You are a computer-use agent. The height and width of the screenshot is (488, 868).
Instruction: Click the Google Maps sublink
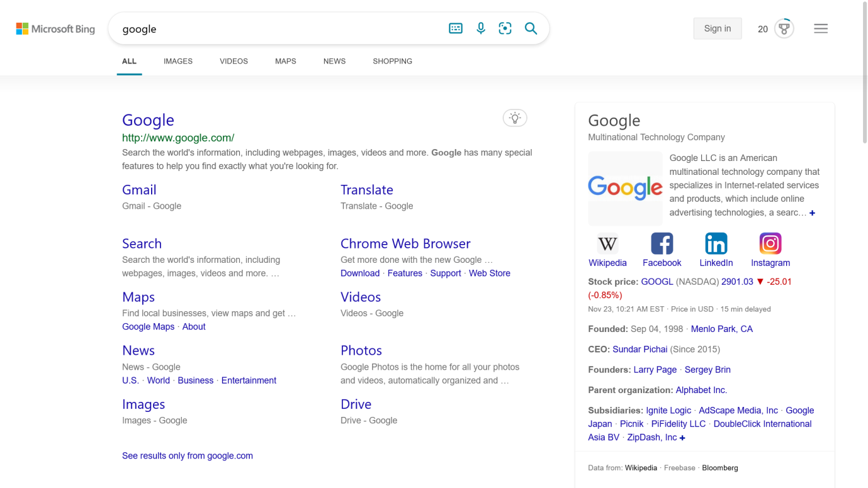[x=148, y=326]
